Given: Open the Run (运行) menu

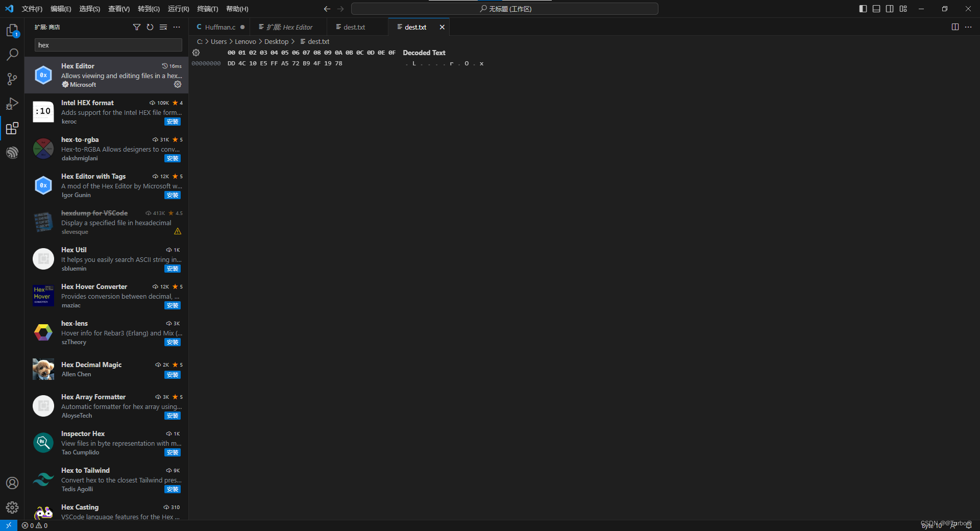Looking at the screenshot, I should [x=178, y=9].
